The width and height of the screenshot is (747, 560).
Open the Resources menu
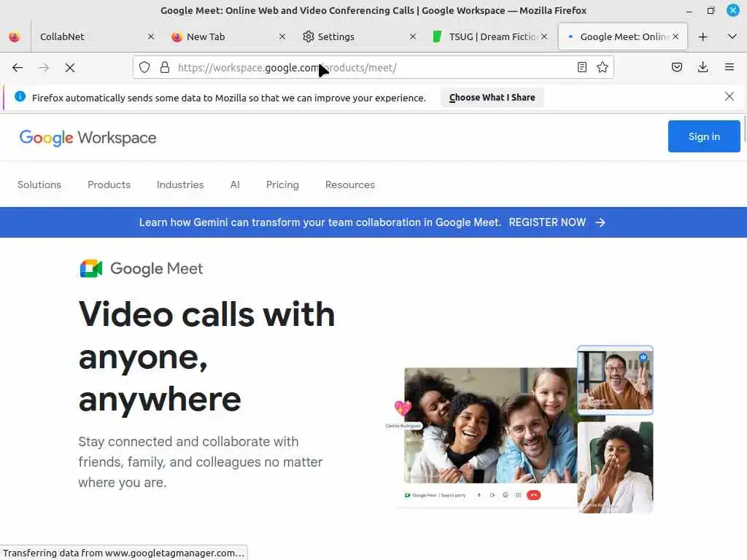(x=350, y=184)
